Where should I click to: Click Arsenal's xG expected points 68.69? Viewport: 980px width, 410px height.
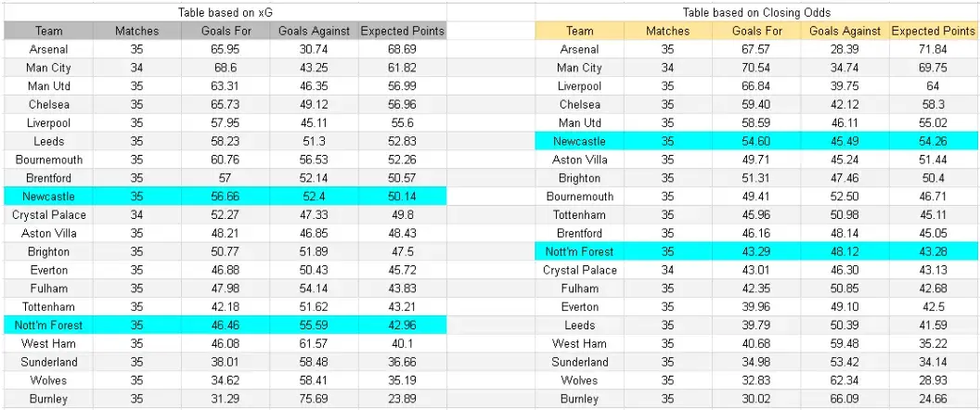402,49
